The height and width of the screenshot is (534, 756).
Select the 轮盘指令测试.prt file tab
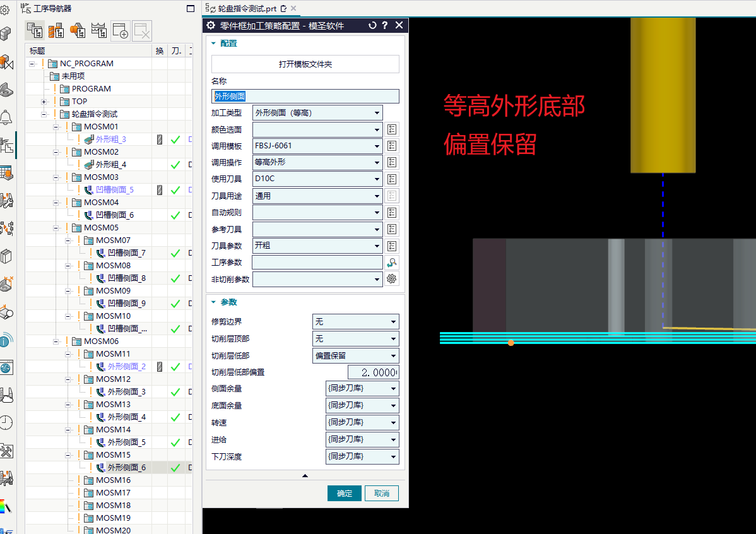coord(246,8)
